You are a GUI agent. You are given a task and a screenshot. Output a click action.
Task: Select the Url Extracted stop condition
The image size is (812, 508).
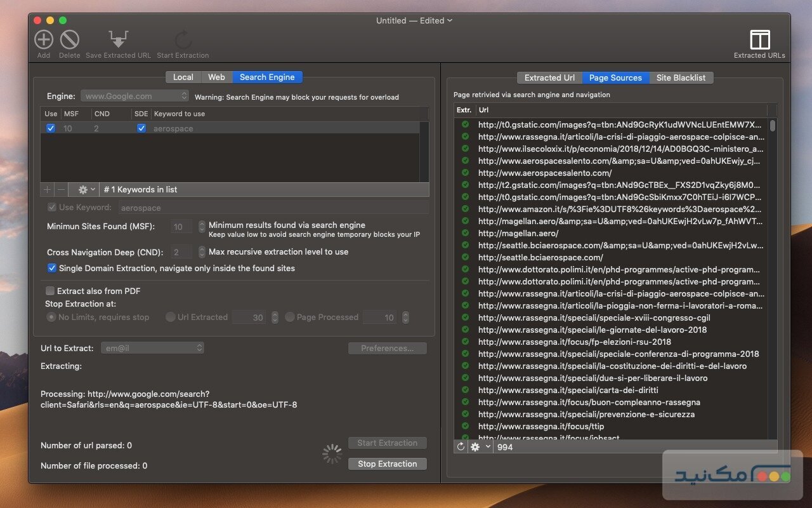(x=170, y=317)
